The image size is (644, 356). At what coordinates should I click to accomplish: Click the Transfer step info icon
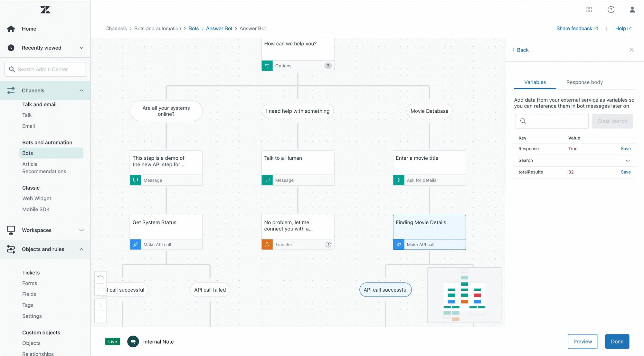click(328, 245)
